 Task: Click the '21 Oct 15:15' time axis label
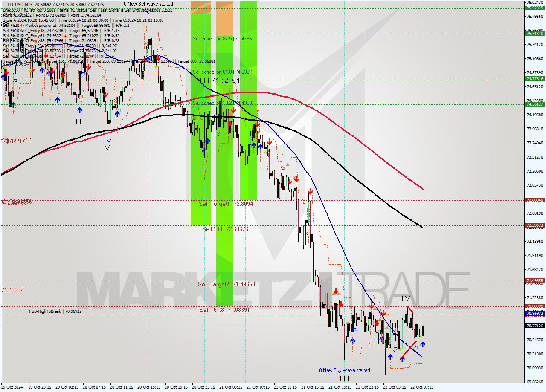click(313, 387)
